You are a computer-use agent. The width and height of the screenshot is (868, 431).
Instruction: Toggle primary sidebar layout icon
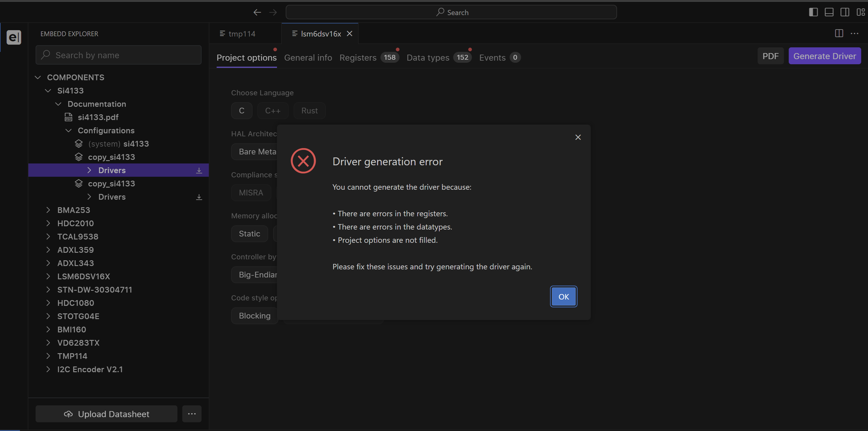pyautogui.click(x=813, y=12)
